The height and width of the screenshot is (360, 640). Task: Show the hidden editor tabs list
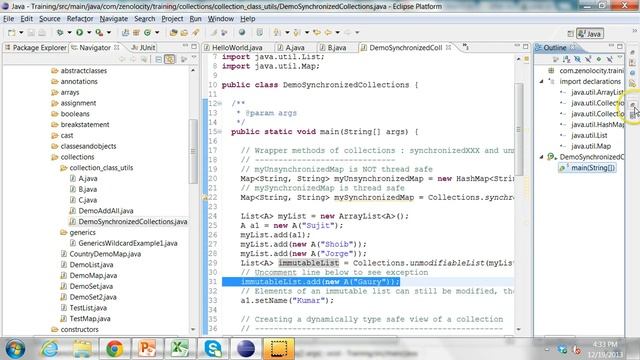(466, 47)
